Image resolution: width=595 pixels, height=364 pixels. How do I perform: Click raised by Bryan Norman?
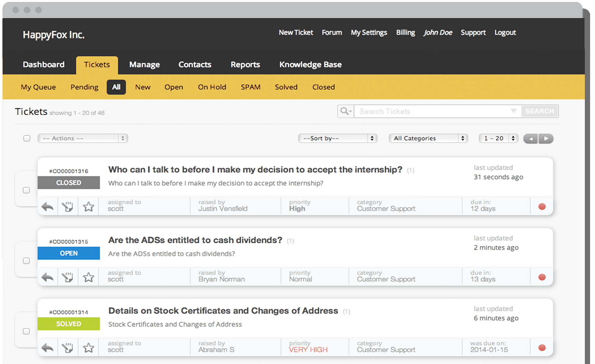click(221, 279)
